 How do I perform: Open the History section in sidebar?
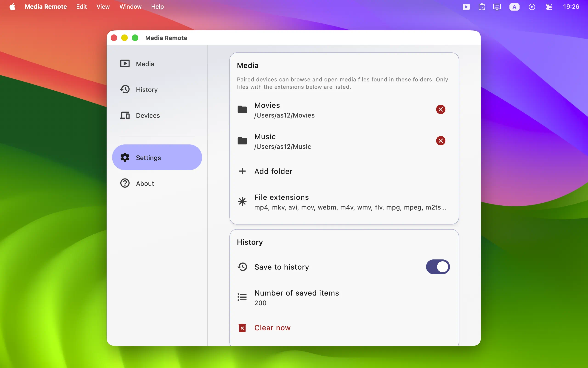pyautogui.click(x=157, y=89)
